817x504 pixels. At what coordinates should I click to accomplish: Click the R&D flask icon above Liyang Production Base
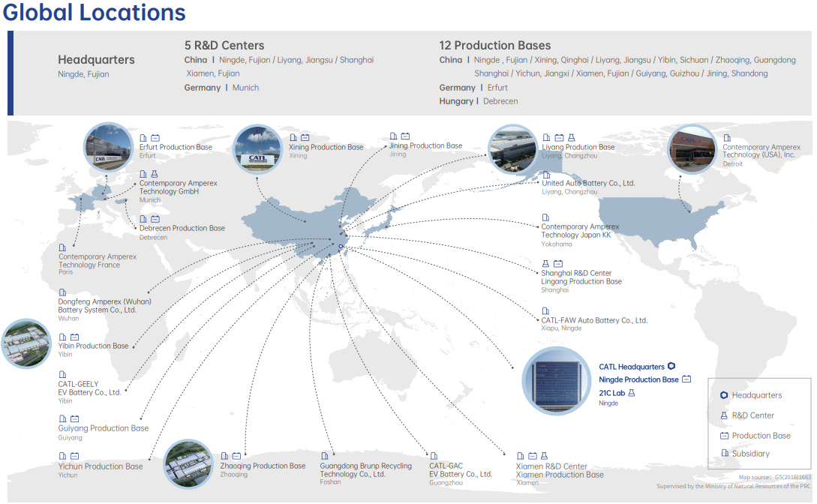click(572, 137)
